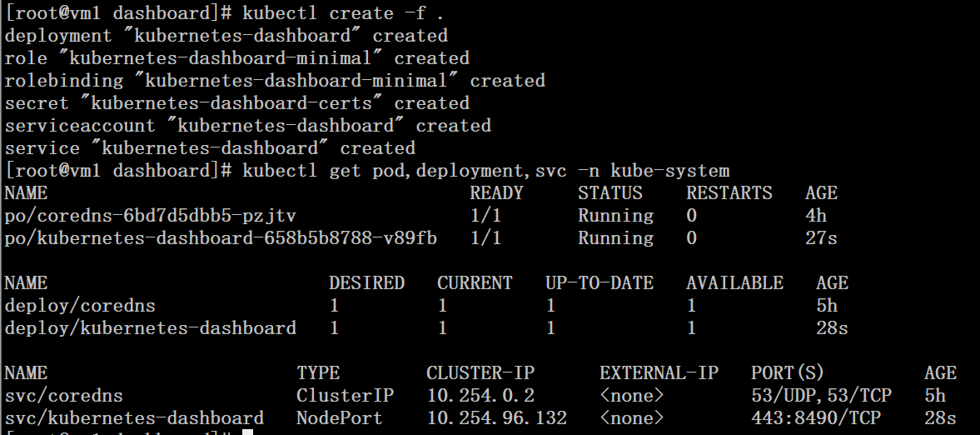
Task: Click the STATUS column header
Action: (610, 193)
